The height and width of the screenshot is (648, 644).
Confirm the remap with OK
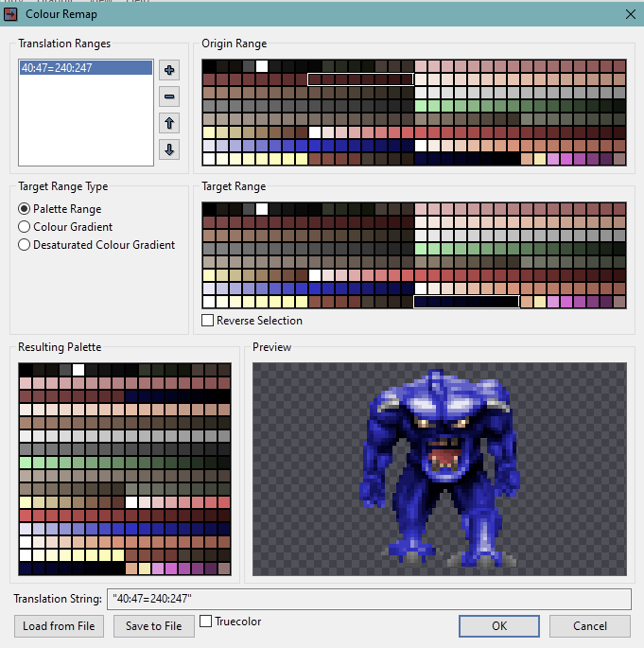point(499,626)
